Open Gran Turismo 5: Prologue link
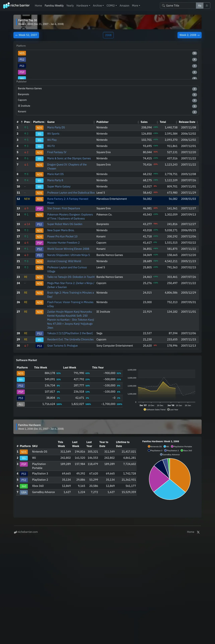The height and width of the screenshot is (644, 215). tap(62, 346)
